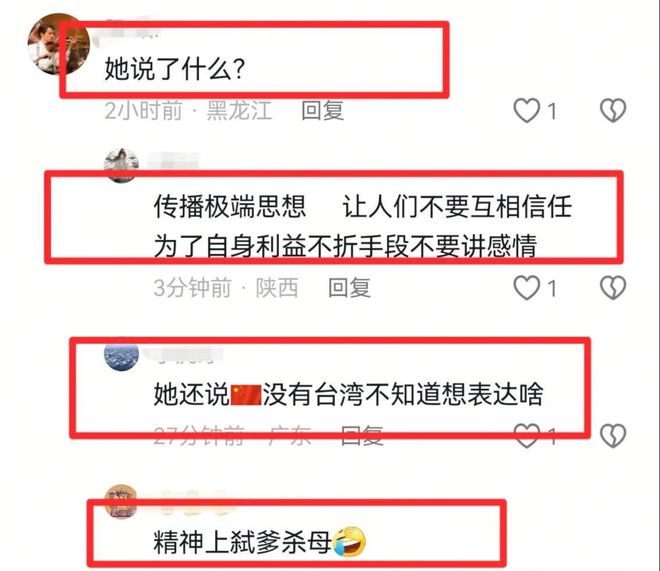Reply to the 广东 comment via 回复
Image resolution: width=660 pixels, height=571 pixels.
coord(362,436)
